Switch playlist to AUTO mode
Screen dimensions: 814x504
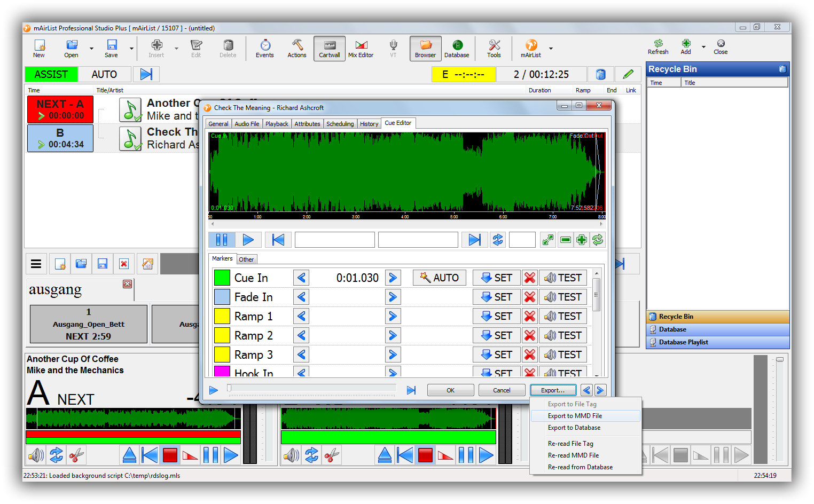pos(104,74)
